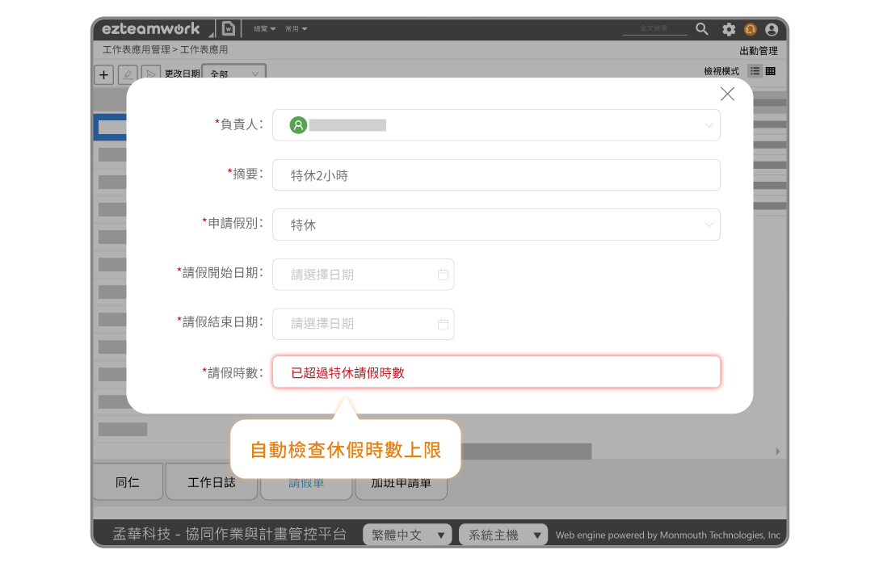Screen dimensions: 879x588
Task: Expand the 負責人 dropdown
Action: tap(709, 125)
